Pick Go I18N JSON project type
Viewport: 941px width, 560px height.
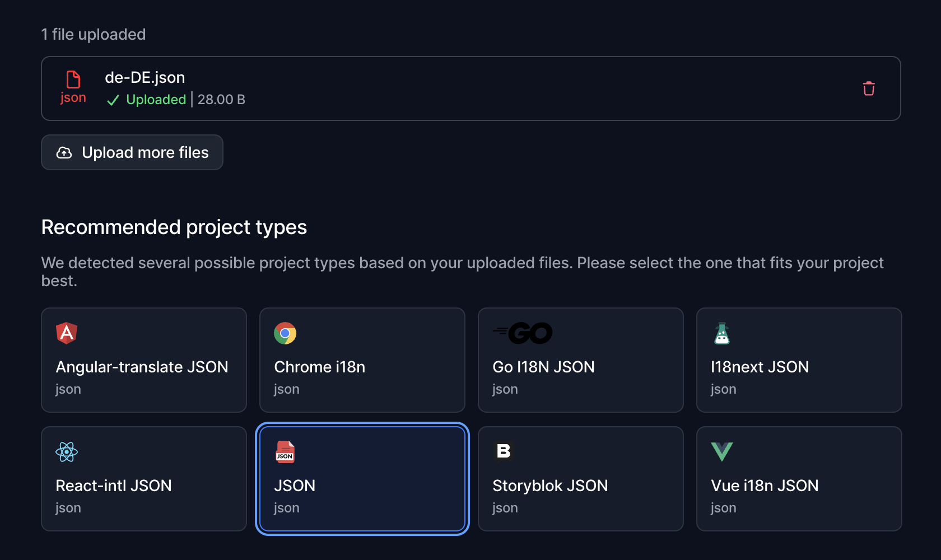pyautogui.click(x=581, y=360)
